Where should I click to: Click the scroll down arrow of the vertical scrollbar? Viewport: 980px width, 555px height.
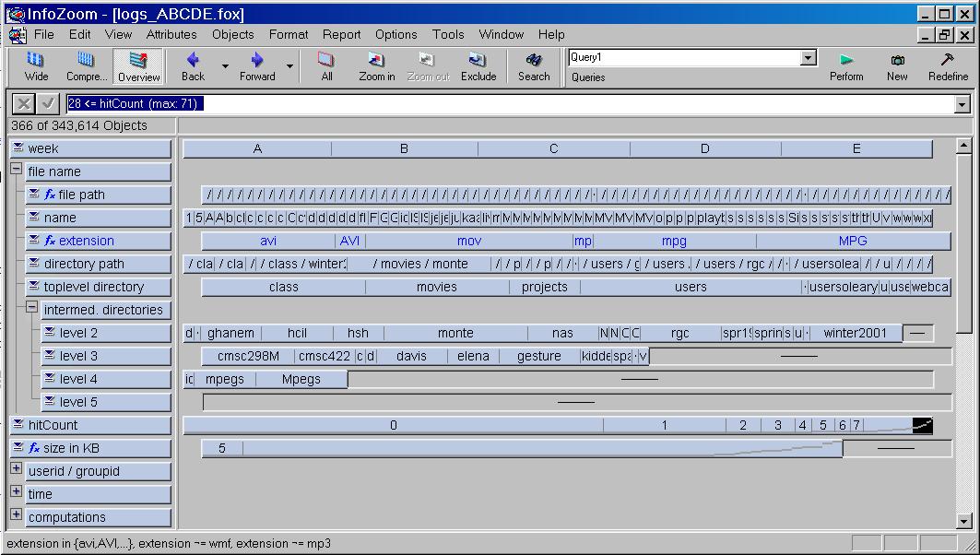[963, 521]
